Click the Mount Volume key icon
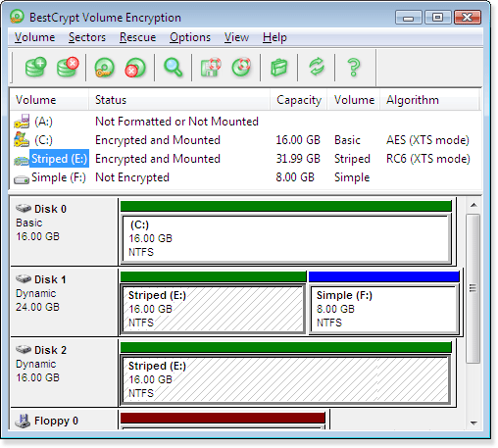The height and width of the screenshot is (448, 498). point(104,68)
